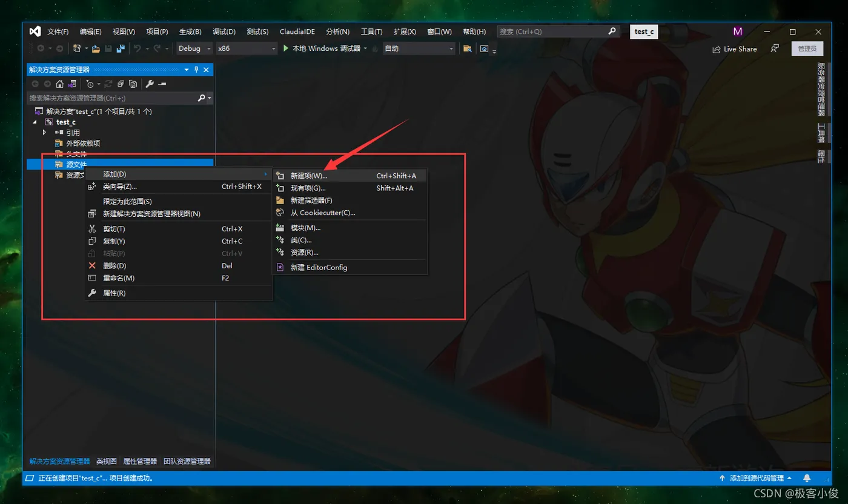Viewport: 848px width, 504px height.
Task: Select 属性(R) in the context menu
Action: 178,293
